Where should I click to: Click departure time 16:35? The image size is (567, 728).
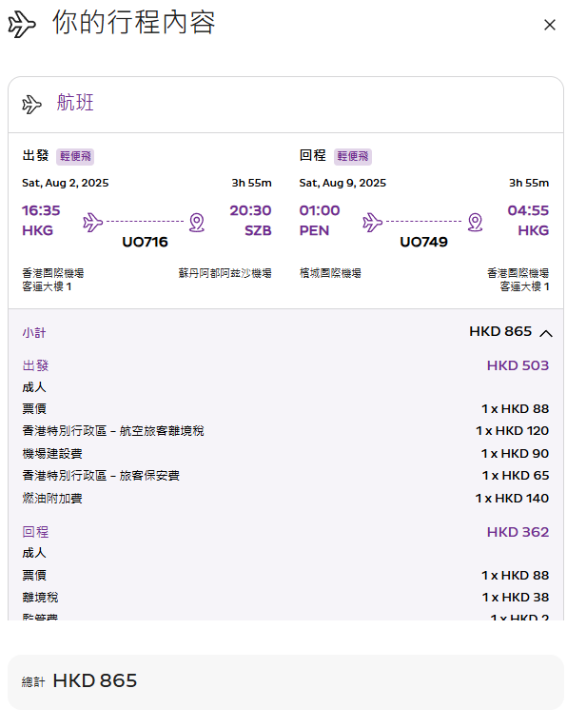tap(41, 210)
